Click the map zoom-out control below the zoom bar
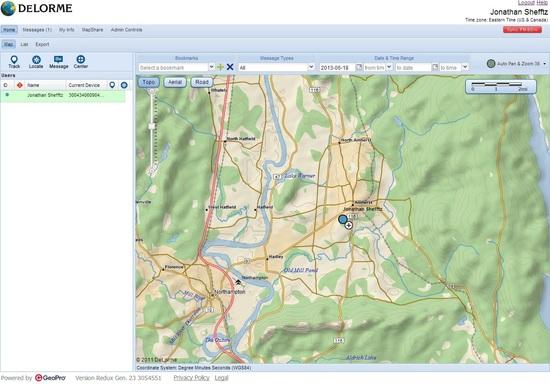 coord(153,172)
